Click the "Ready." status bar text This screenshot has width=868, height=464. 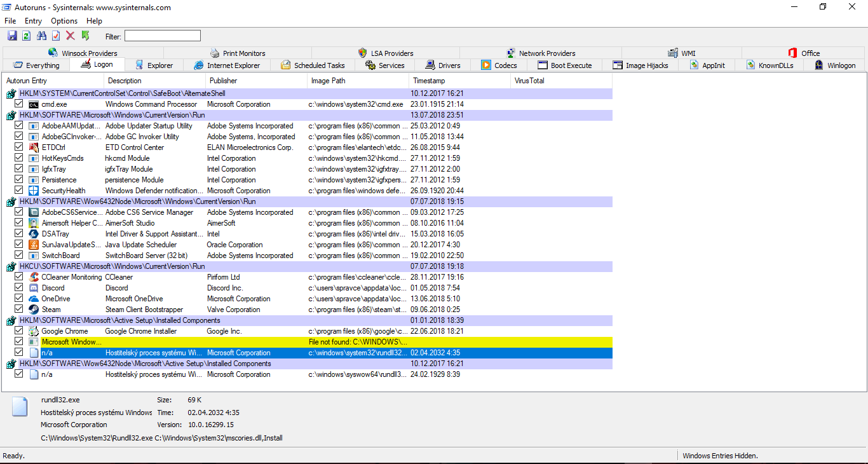coord(13,456)
